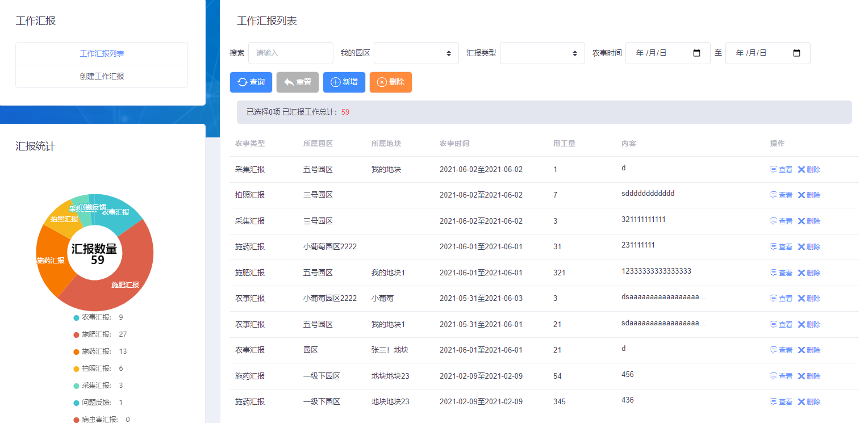
Task: Click the orange 删除 button
Action: pyautogui.click(x=391, y=82)
